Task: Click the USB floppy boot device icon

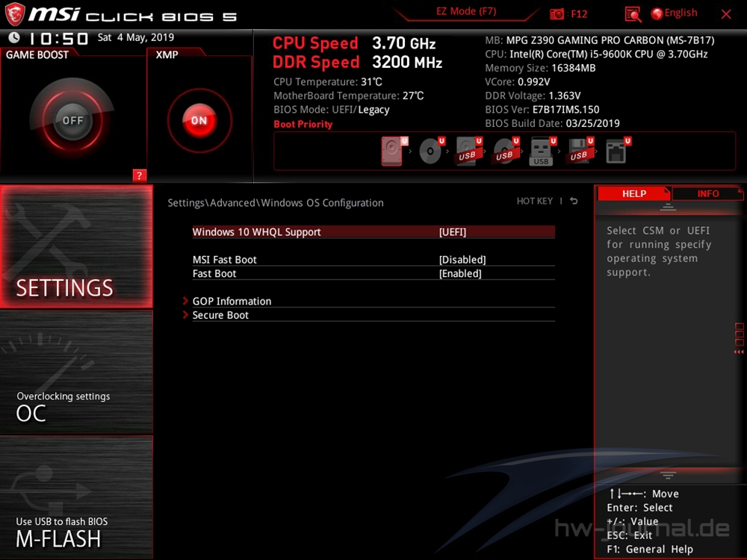Action: point(579,152)
